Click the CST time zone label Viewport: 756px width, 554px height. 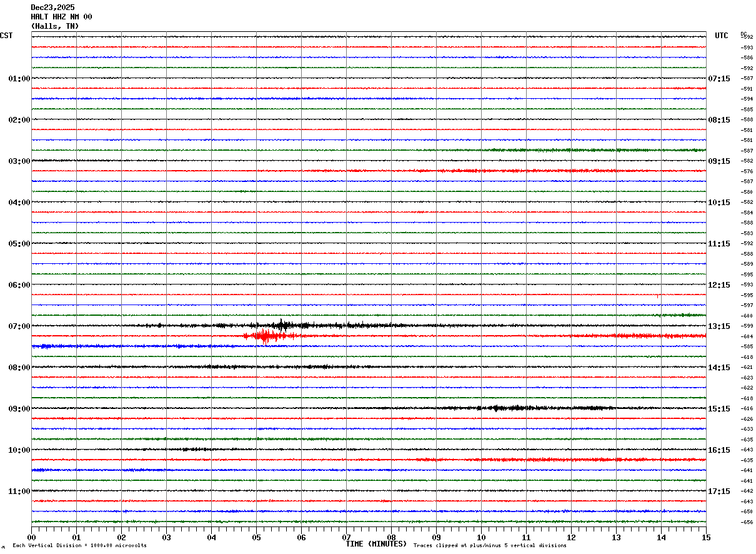[6, 36]
